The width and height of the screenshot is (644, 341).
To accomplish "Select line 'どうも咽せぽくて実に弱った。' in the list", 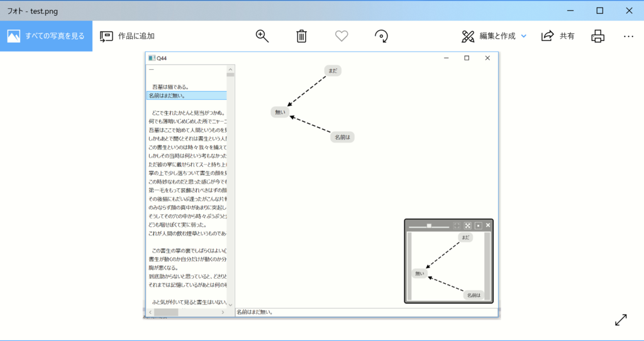I will click(x=177, y=225).
